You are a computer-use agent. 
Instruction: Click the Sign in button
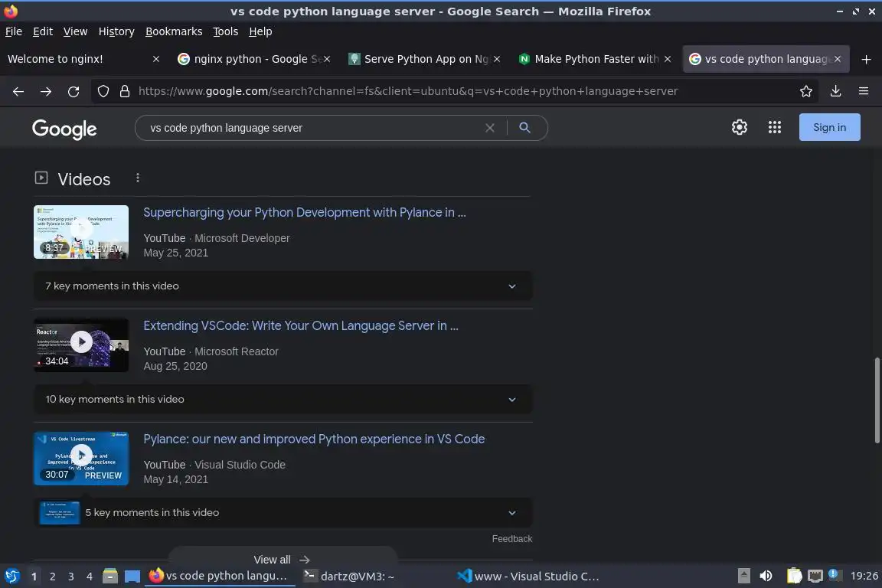(829, 127)
